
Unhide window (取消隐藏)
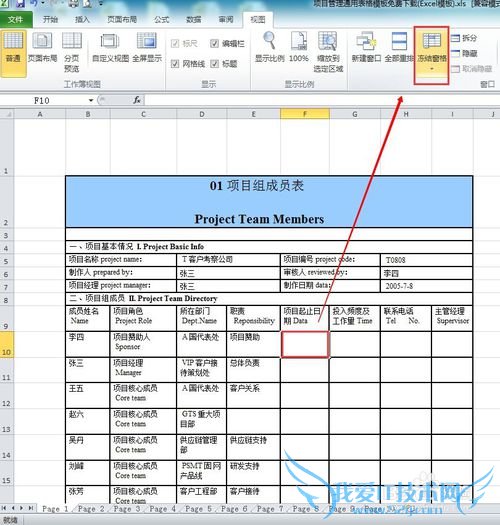pyautogui.click(x=472, y=69)
